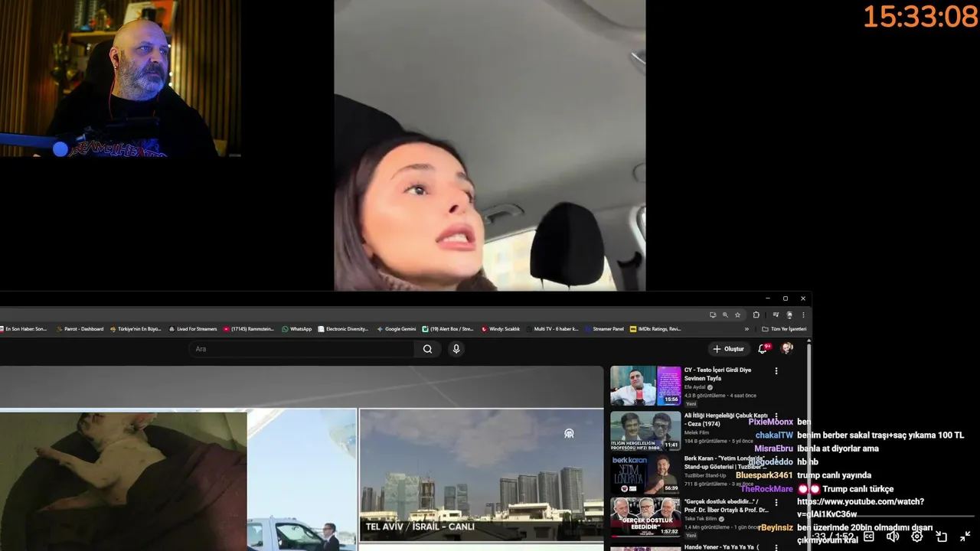The image size is (980, 551).
Task: Open Electronic Diversity bookmark
Action: pos(343,329)
